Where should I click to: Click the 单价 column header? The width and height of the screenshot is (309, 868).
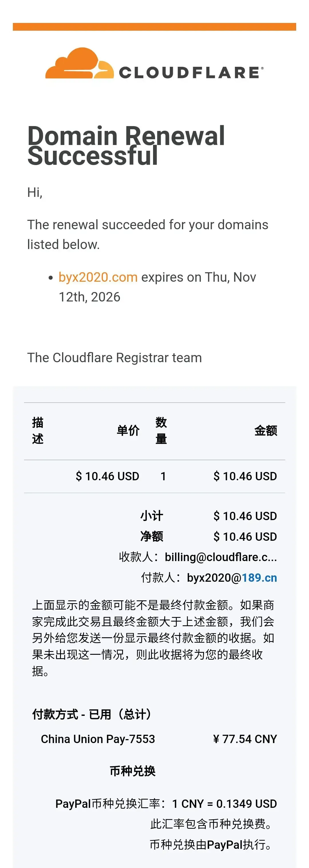pos(128,431)
